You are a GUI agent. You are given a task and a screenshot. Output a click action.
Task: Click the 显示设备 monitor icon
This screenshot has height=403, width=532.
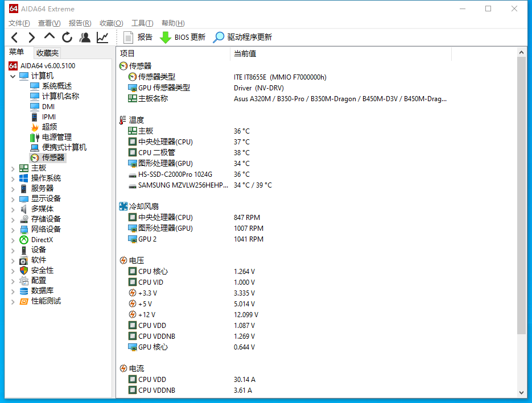24,199
